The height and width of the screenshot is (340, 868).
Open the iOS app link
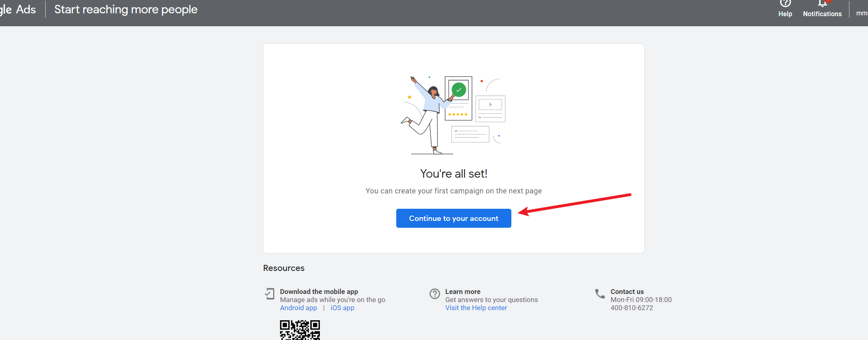342,308
